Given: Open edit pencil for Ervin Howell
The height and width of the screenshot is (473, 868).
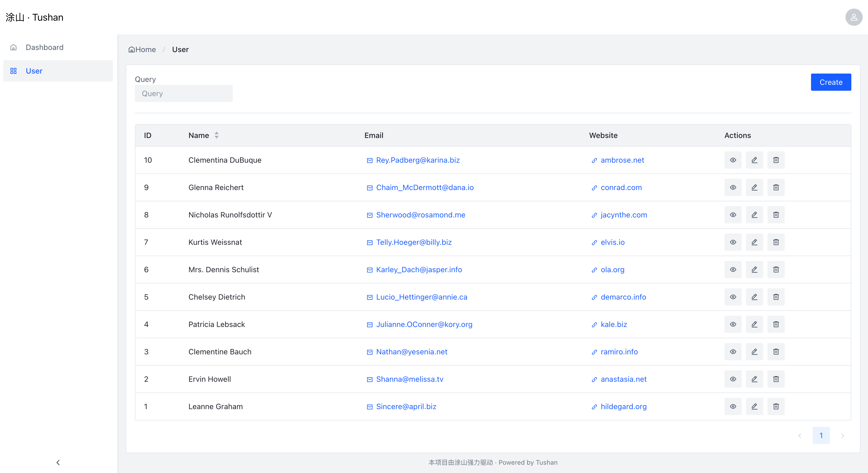Looking at the screenshot, I should [x=754, y=379].
